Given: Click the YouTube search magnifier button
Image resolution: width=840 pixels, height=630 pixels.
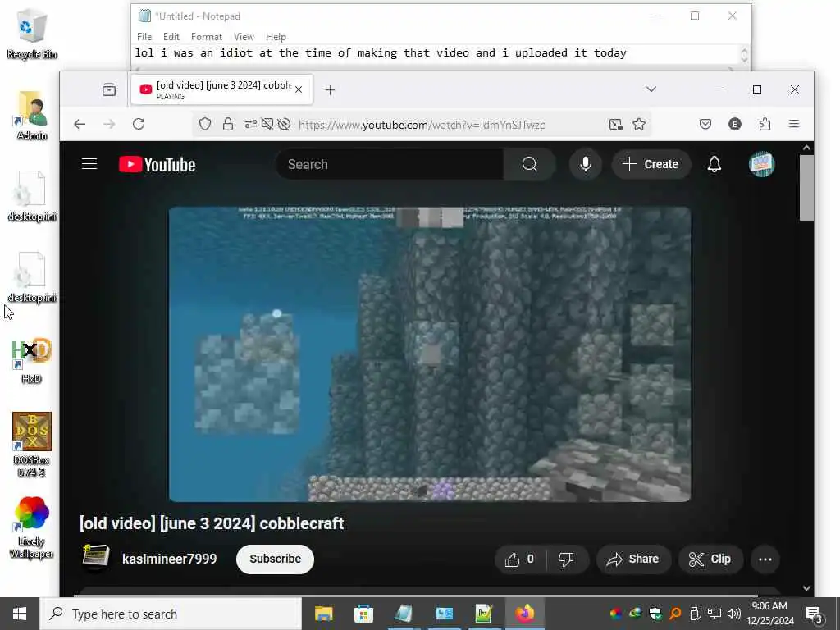Looking at the screenshot, I should tap(529, 164).
